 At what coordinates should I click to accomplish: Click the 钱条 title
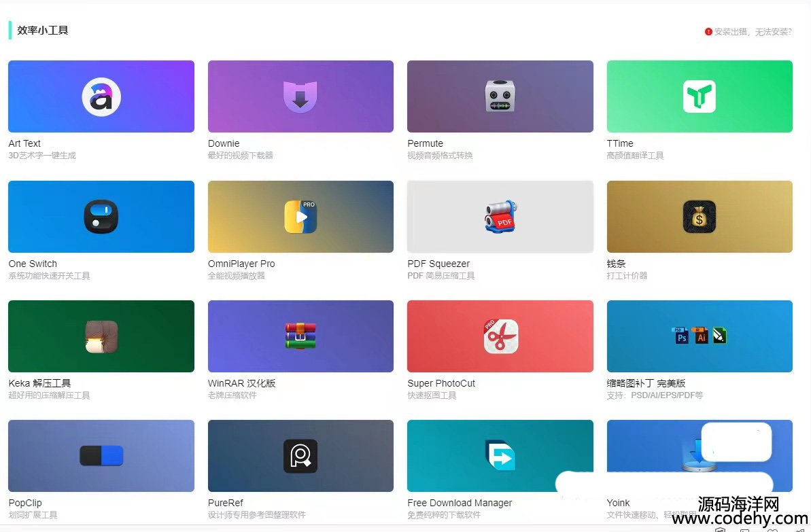click(616, 264)
